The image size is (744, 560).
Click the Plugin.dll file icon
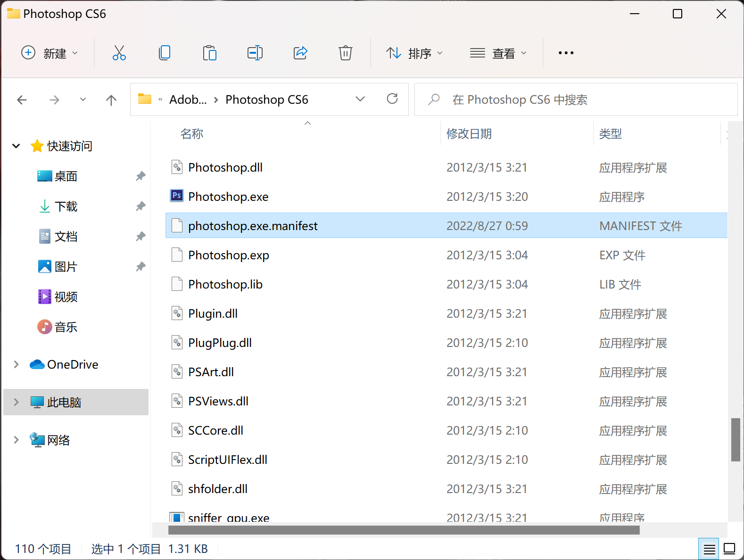point(177,313)
